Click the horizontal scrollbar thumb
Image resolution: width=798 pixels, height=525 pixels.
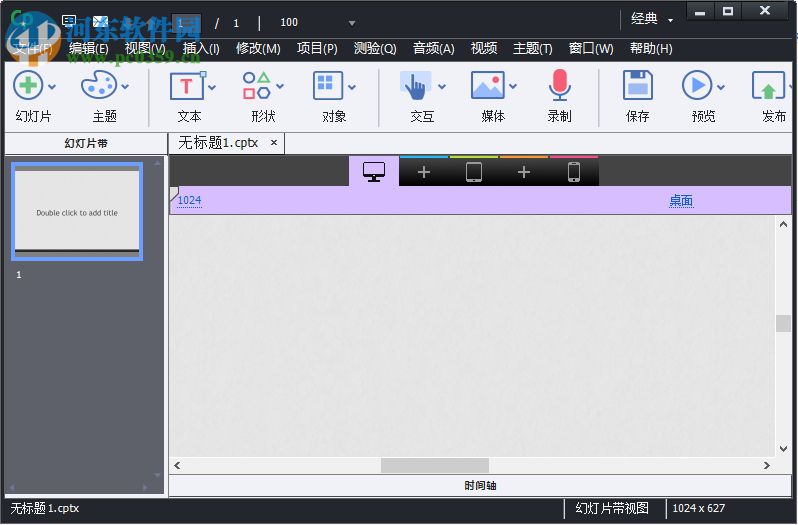(435, 465)
